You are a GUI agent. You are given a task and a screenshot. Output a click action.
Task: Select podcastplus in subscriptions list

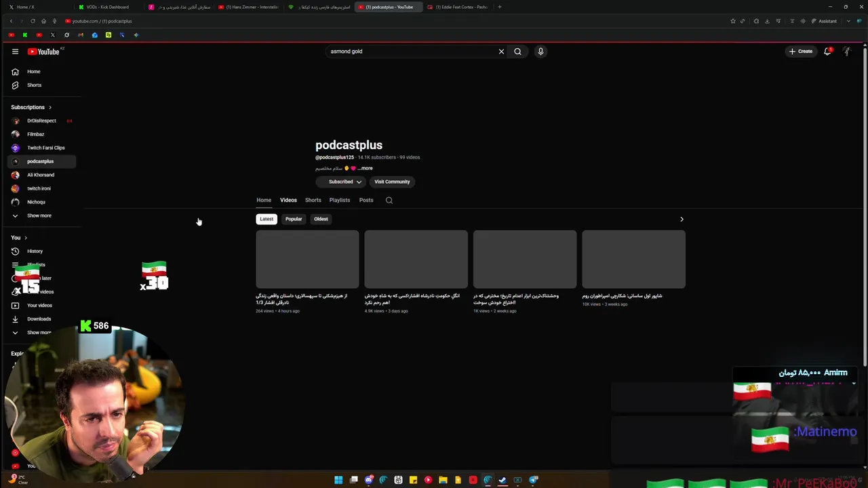[41, 161]
